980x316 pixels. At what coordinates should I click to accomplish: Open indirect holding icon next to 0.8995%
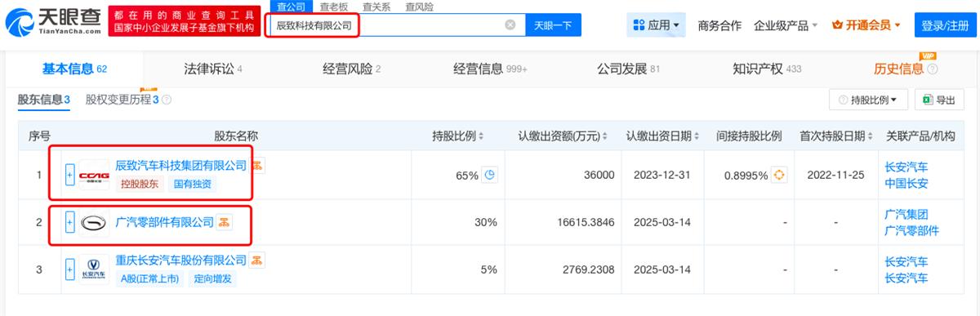point(779,175)
